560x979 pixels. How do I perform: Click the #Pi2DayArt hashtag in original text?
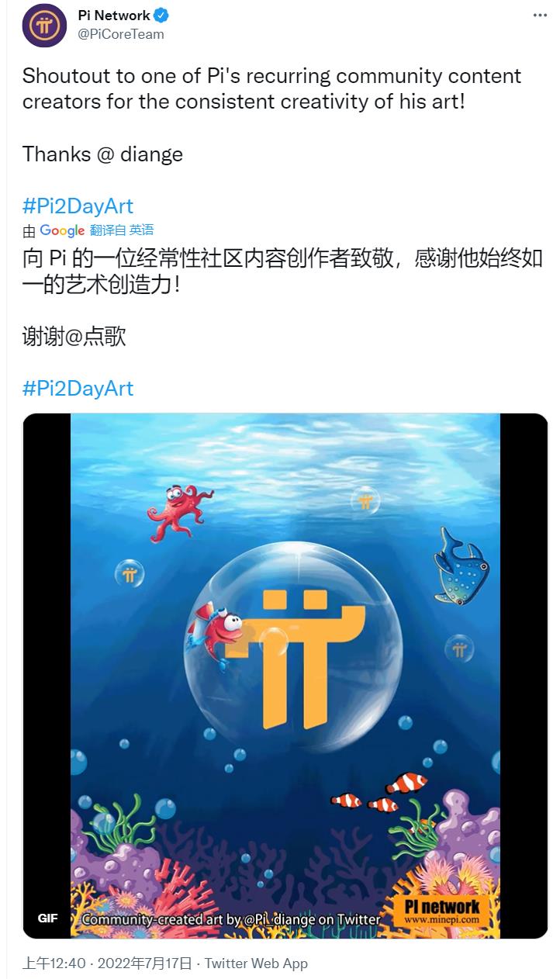pos(78,206)
